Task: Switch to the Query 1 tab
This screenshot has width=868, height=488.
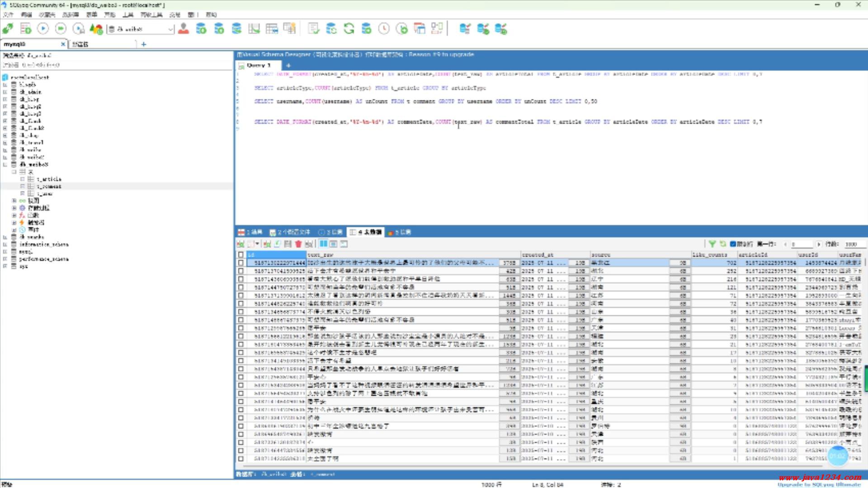Action: (x=258, y=66)
